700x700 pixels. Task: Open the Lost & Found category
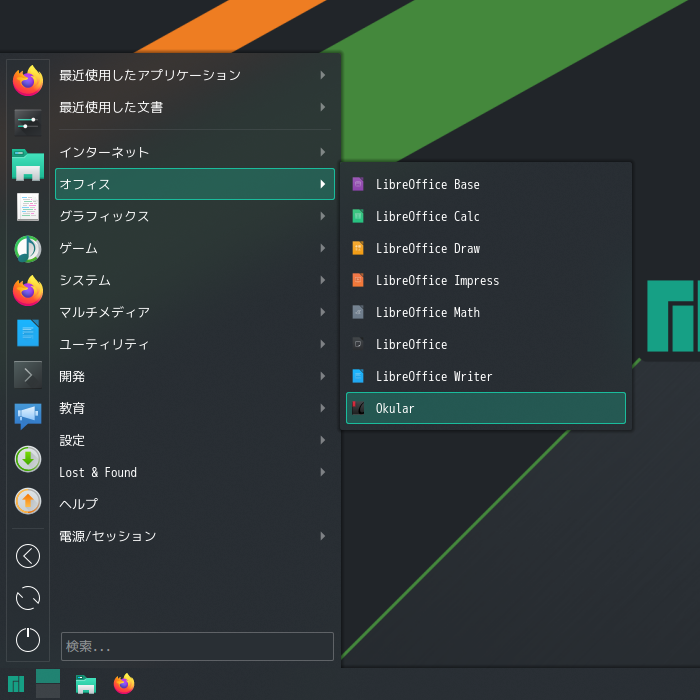click(195, 472)
